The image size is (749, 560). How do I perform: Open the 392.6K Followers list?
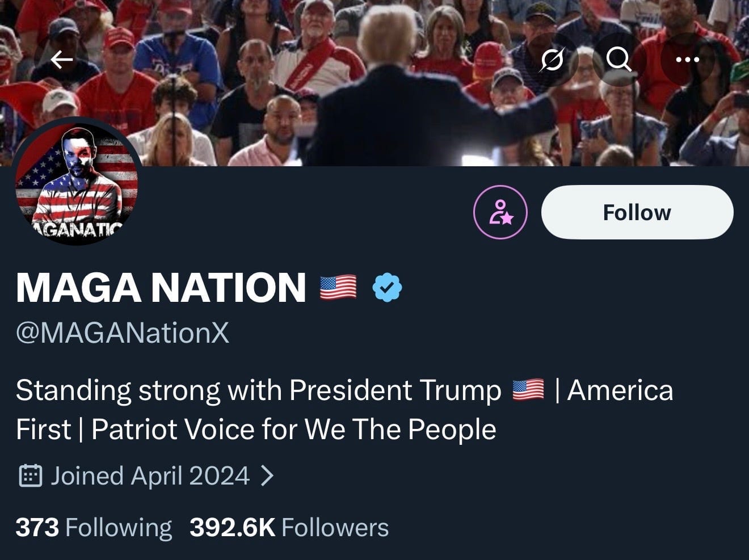coord(289,528)
